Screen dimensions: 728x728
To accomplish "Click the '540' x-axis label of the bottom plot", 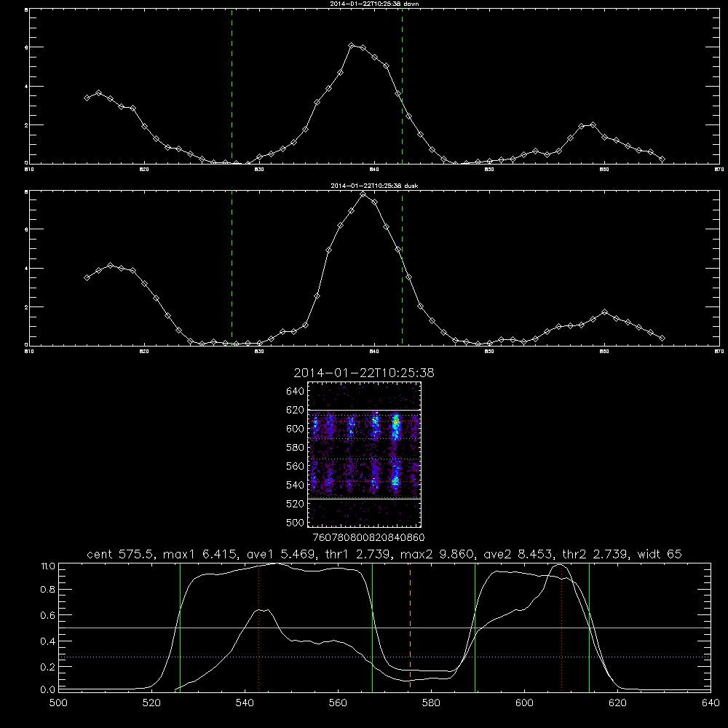I will tap(245, 703).
